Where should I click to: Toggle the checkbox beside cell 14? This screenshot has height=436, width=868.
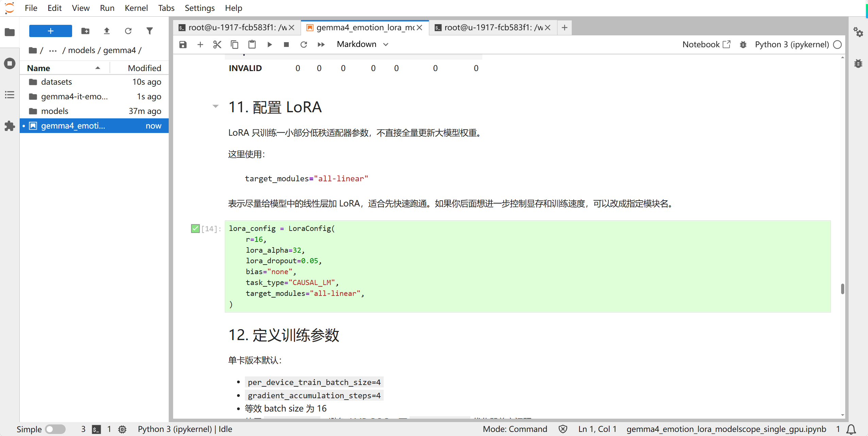(195, 229)
